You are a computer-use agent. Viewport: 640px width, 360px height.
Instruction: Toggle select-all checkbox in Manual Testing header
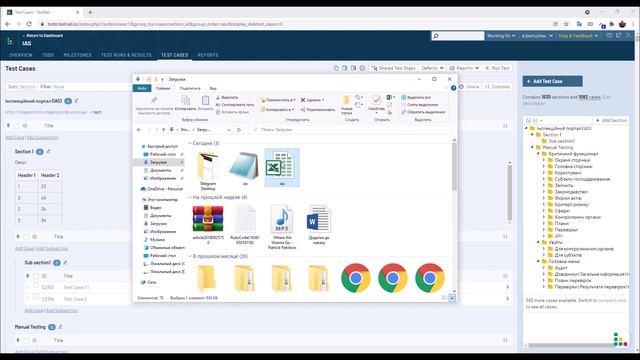tap(26, 340)
